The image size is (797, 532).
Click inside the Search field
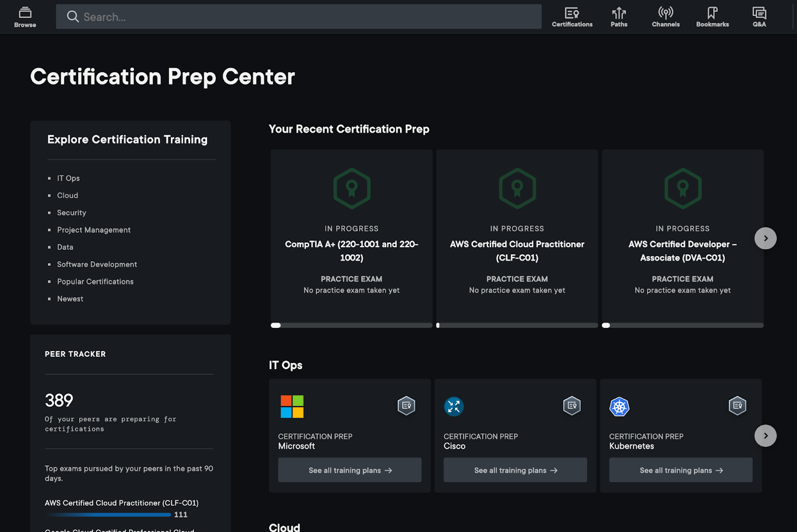tap(299, 16)
